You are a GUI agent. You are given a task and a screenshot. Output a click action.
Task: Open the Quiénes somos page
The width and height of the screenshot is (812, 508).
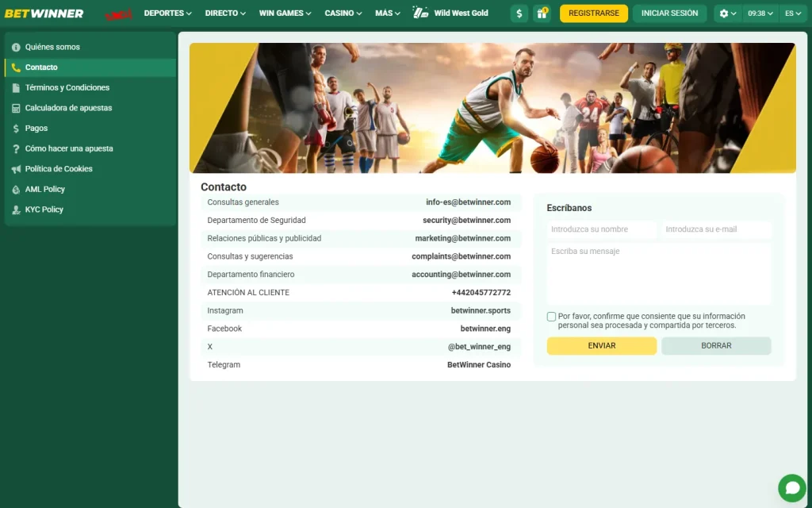point(52,47)
